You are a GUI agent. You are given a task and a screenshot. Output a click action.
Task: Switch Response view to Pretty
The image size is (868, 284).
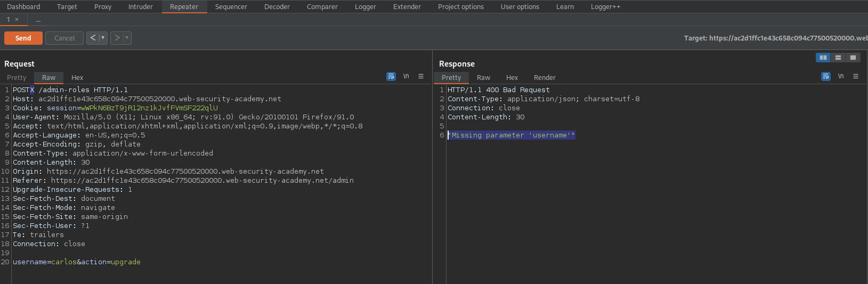(451, 77)
